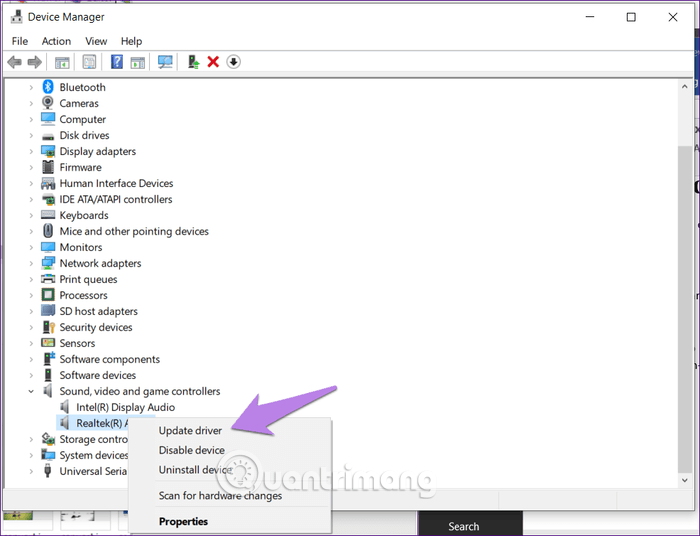
Task: Click the scroll down arrow of device list
Action: click(684, 480)
